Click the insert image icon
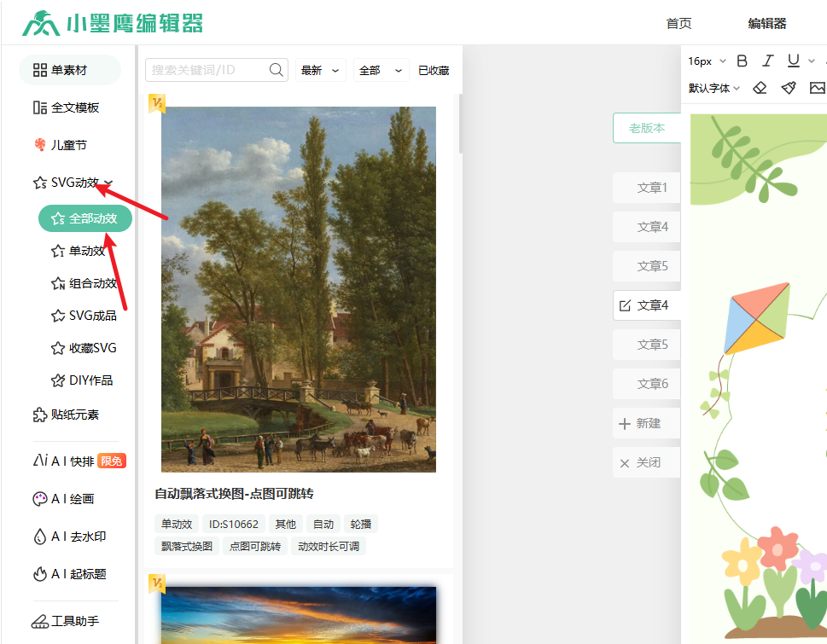 (818, 88)
